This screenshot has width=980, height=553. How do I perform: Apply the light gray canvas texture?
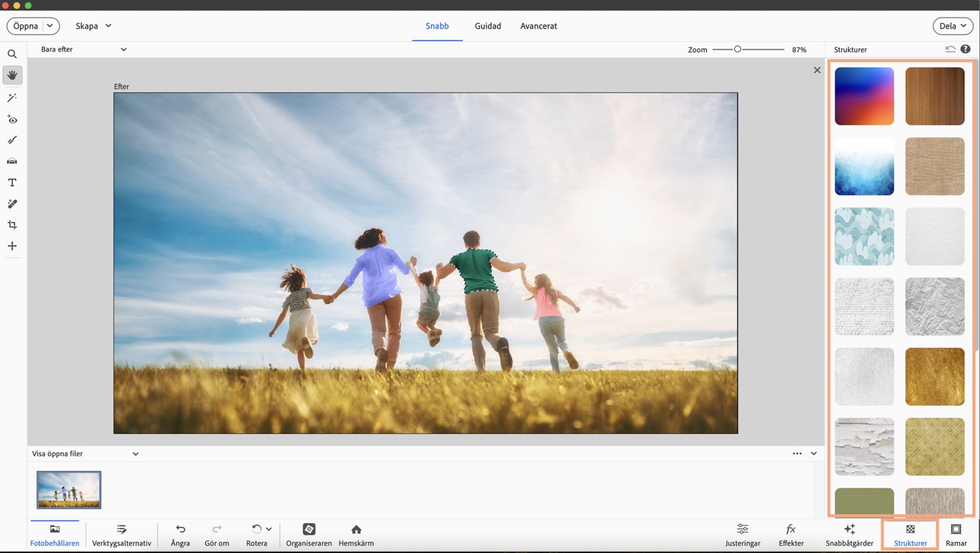tap(864, 376)
